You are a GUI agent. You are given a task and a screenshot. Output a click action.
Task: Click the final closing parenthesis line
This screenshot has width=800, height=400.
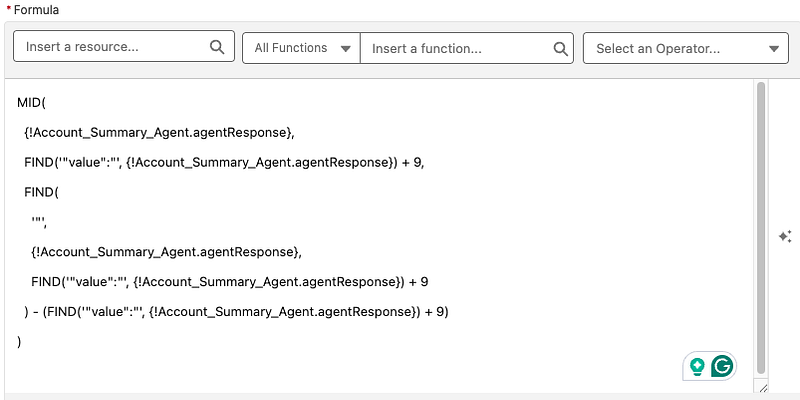click(19, 342)
